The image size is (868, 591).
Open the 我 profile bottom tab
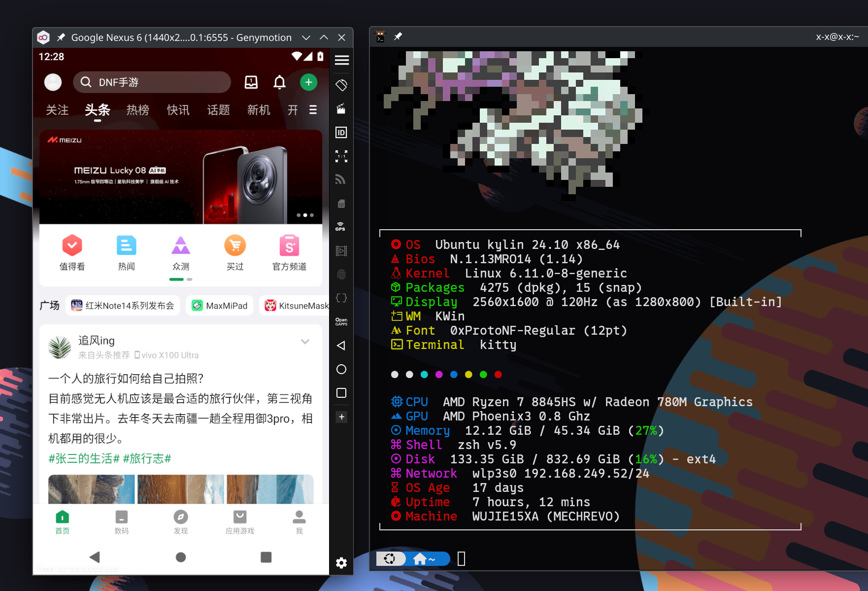click(299, 522)
